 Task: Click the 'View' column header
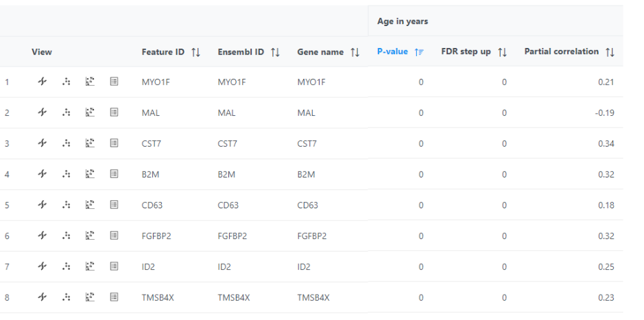[42, 52]
